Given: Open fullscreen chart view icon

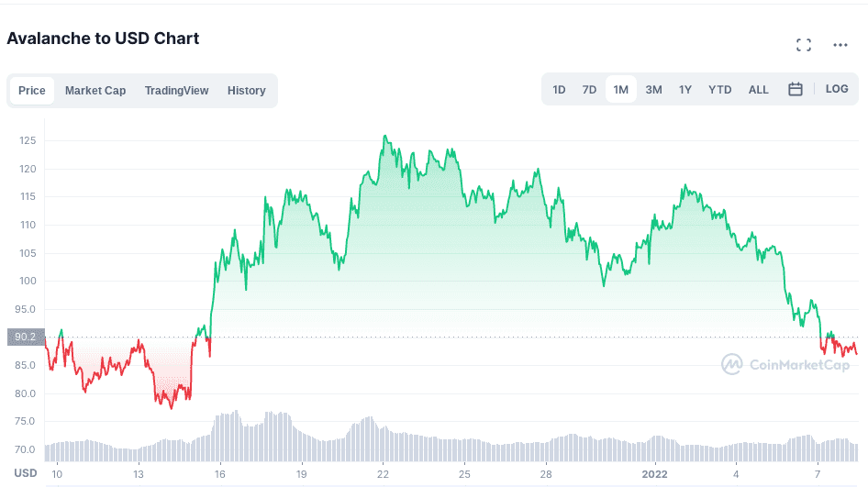Looking at the screenshot, I should click(804, 45).
